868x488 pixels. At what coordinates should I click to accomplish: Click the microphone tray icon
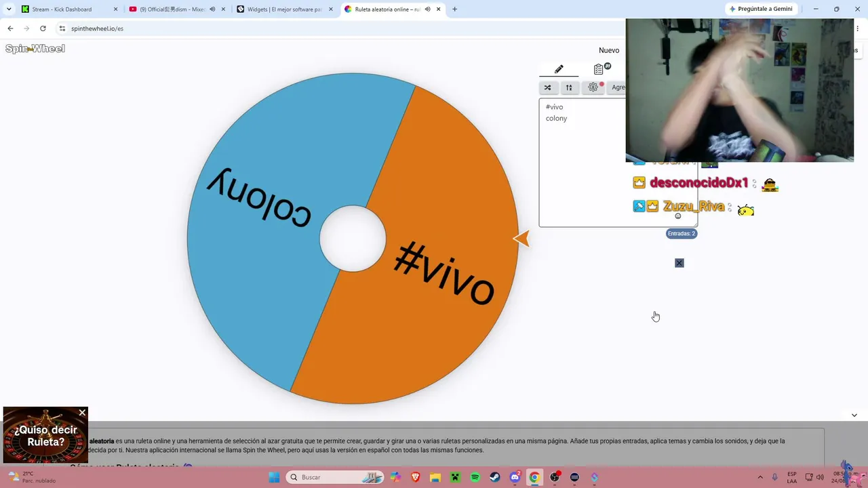pos(775,477)
